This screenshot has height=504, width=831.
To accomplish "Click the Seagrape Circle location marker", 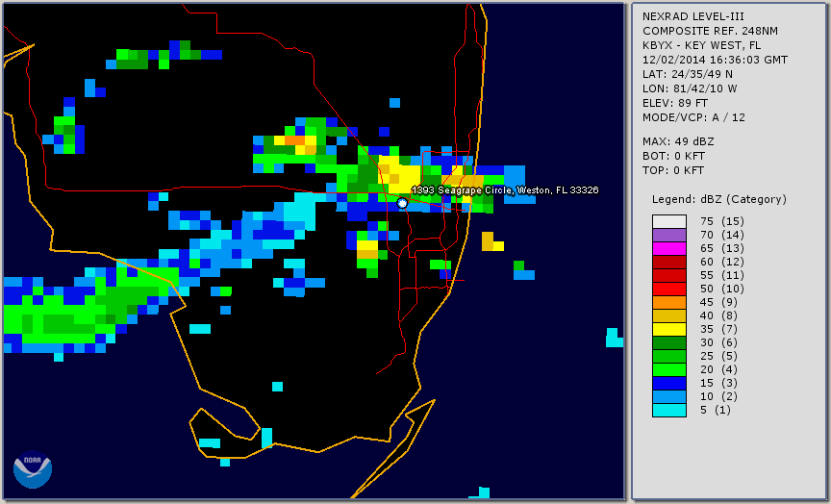I will (402, 203).
